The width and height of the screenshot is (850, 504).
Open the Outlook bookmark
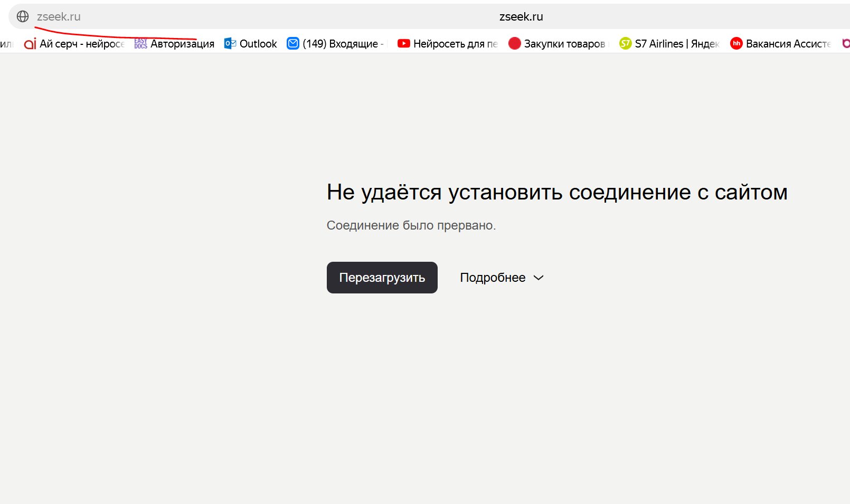point(250,44)
